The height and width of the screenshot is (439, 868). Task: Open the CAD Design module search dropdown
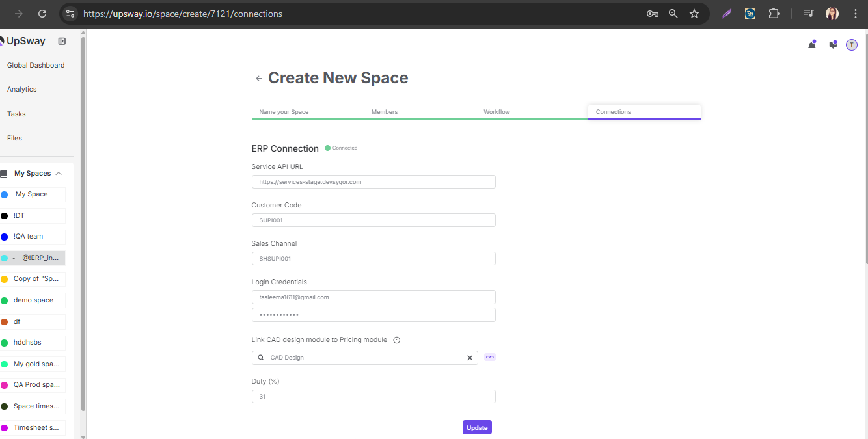[x=364, y=358]
